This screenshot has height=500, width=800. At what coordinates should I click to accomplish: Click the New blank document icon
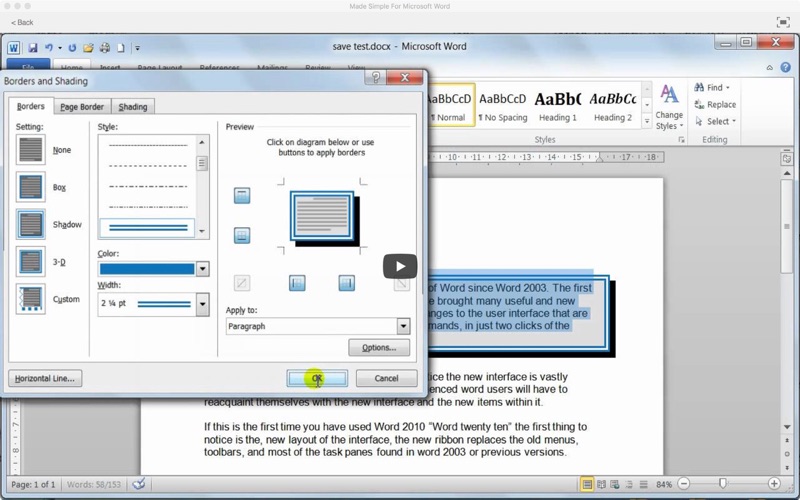[121, 47]
